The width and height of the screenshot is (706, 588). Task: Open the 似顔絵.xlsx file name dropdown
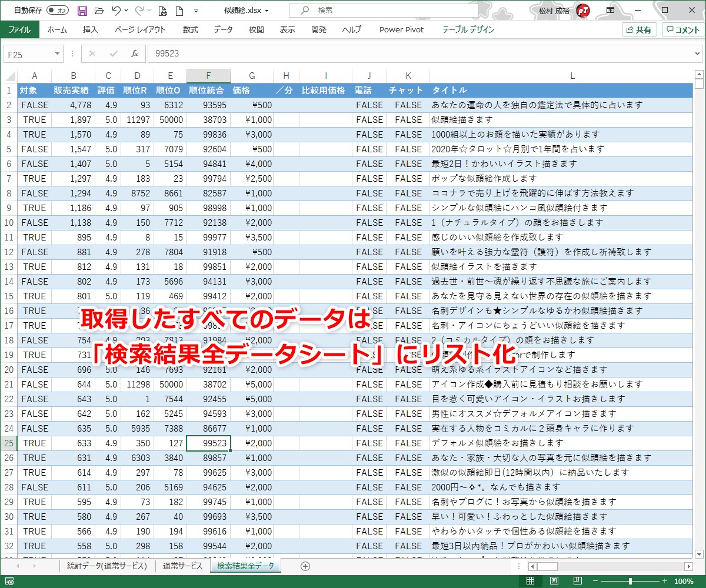pyautogui.click(x=267, y=11)
